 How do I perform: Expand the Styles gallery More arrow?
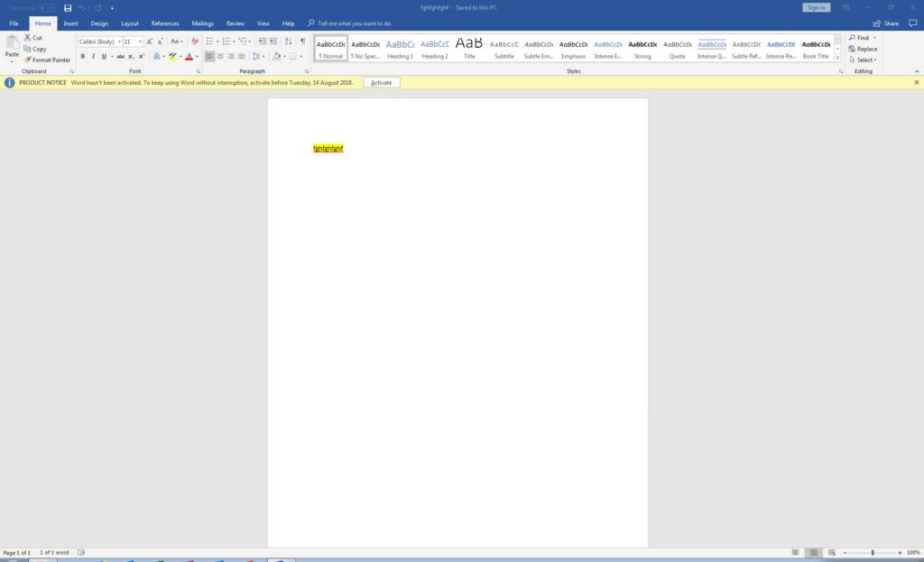point(837,58)
